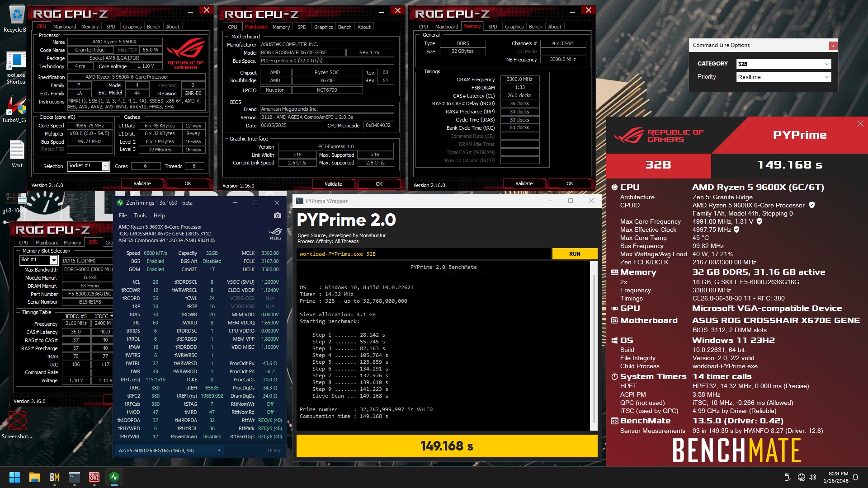Click the ROG logo in ZenTimings
Image resolution: width=868 pixels, height=488 pixels.
tap(275, 234)
